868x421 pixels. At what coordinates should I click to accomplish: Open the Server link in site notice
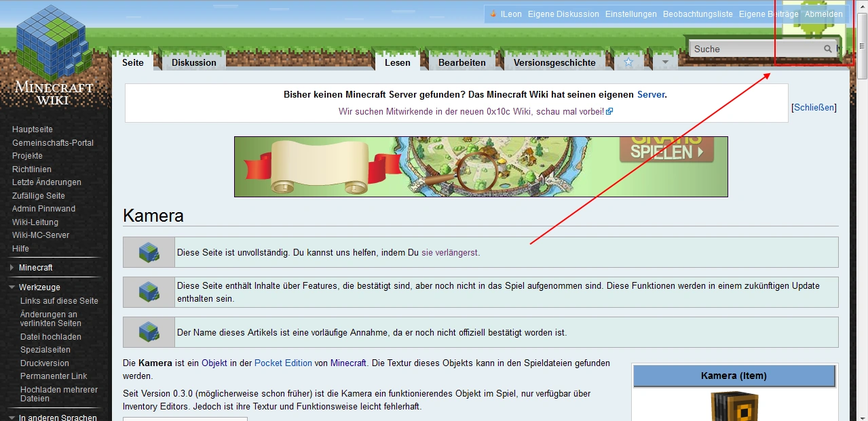651,95
